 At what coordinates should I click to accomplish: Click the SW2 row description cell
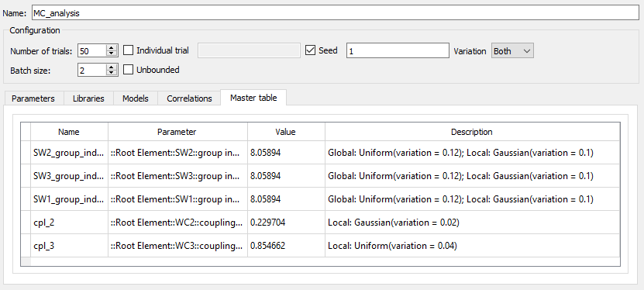click(x=472, y=153)
